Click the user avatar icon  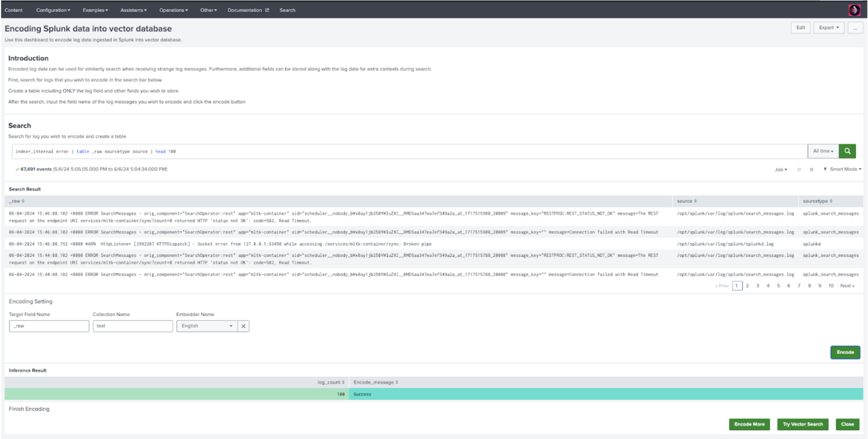(x=854, y=10)
